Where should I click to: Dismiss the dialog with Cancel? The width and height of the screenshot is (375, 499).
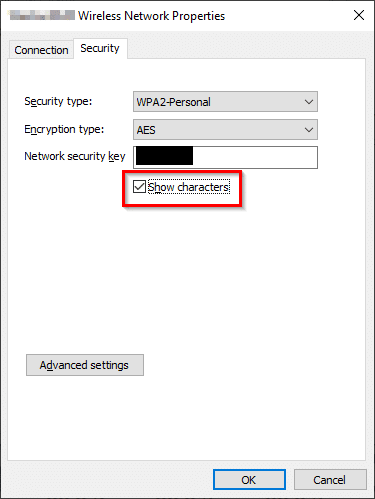coord(330,480)
